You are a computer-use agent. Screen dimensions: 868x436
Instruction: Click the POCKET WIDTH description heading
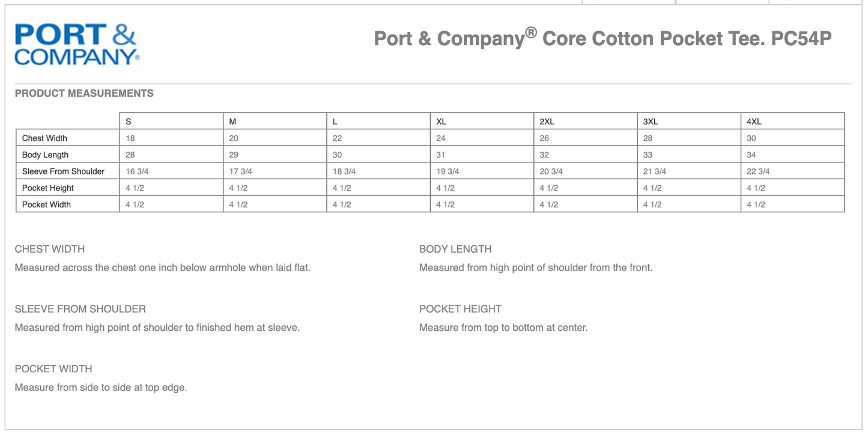[x=53, y=369]
